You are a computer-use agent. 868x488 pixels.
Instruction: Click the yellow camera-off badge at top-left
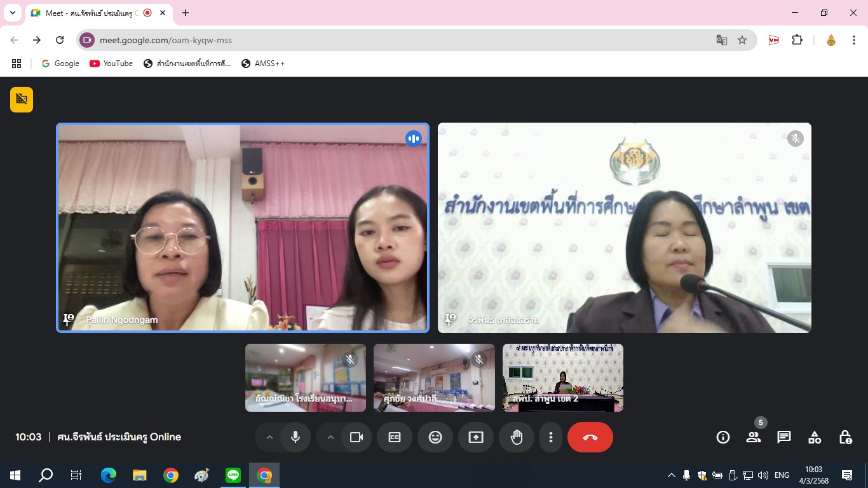(22, 99)
